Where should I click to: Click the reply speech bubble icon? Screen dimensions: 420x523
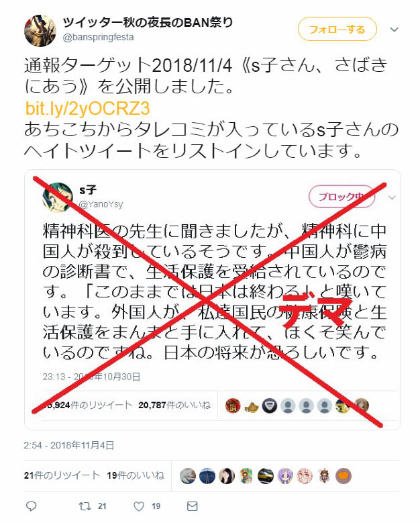click(x=32, y=506)
